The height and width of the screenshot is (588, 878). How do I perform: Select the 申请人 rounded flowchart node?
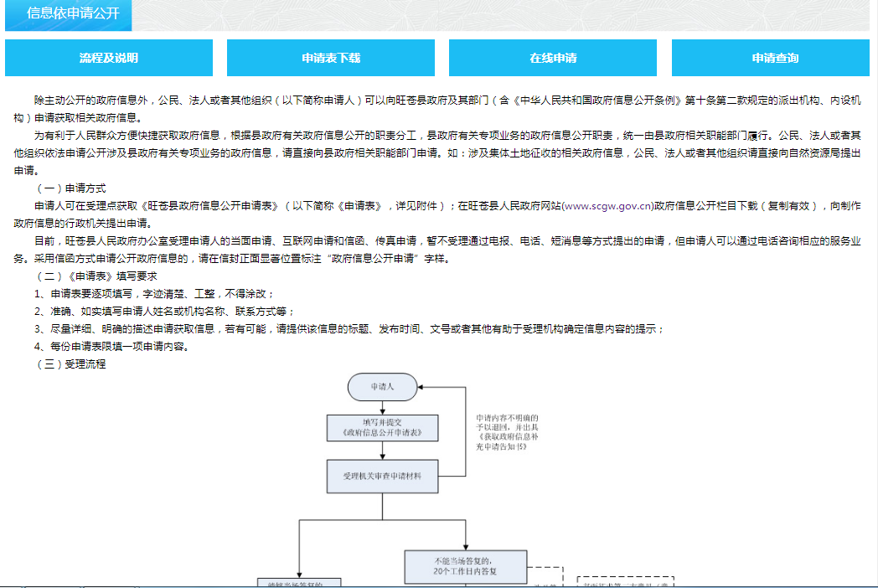click(382, 387)
